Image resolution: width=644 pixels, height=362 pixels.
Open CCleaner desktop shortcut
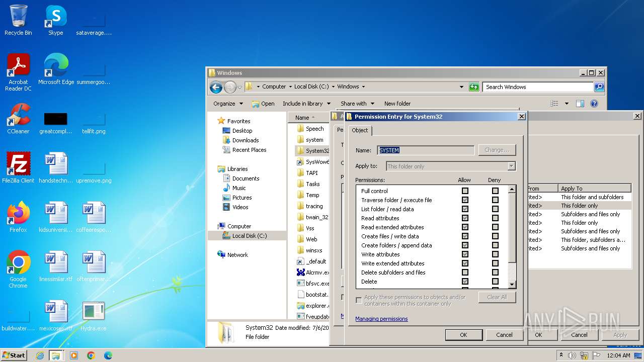(18, 119)
